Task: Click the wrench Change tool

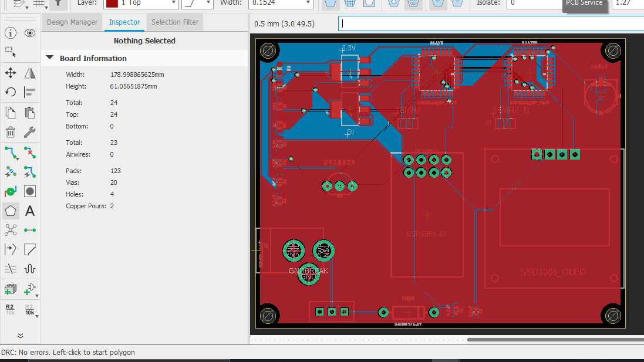Action: [x=30, y=132]
